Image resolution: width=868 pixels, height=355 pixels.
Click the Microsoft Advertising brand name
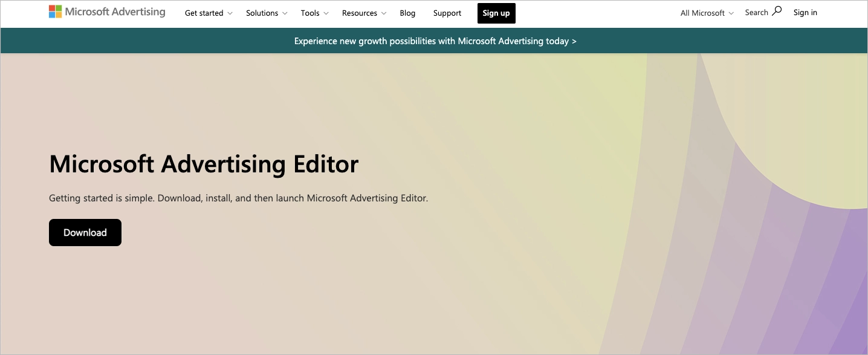[x=115, y=12]
